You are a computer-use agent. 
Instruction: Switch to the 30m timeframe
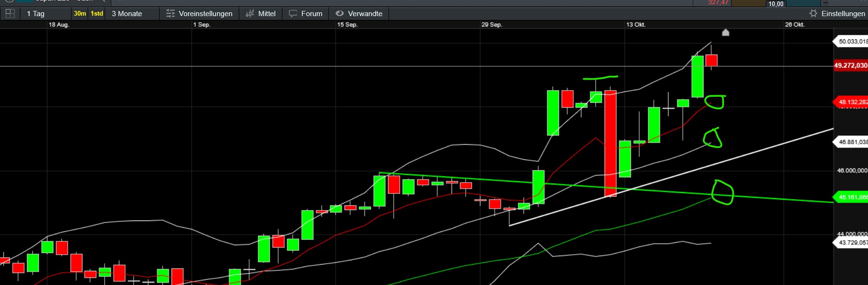(80, 14)
